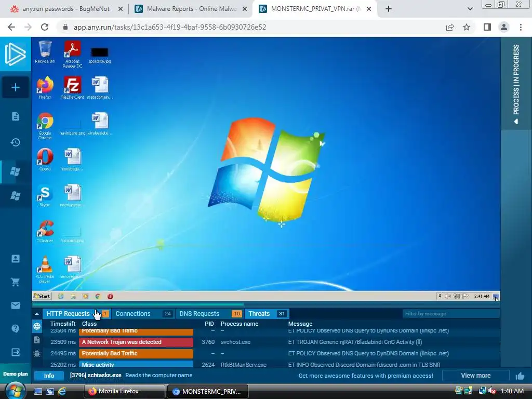Viewport: 532px width, 399px height.
Task: Bookmark this page with star icon
Action: tap(467, 27)
